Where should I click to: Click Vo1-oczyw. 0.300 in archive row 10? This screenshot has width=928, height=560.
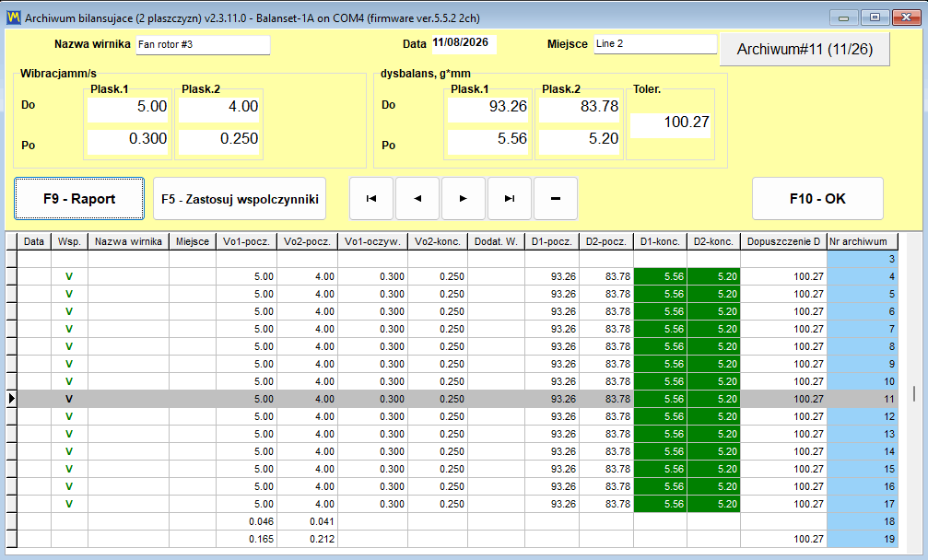[x=373, y=381]
